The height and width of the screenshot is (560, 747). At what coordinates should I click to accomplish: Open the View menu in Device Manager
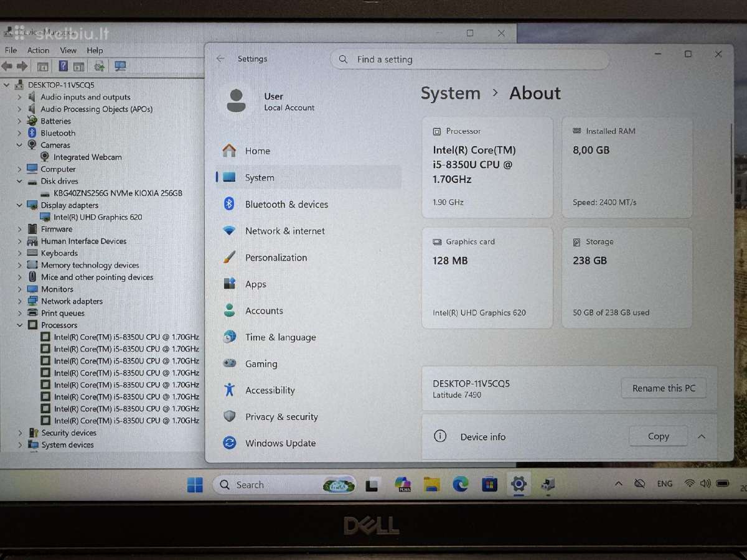pos(68,50)
